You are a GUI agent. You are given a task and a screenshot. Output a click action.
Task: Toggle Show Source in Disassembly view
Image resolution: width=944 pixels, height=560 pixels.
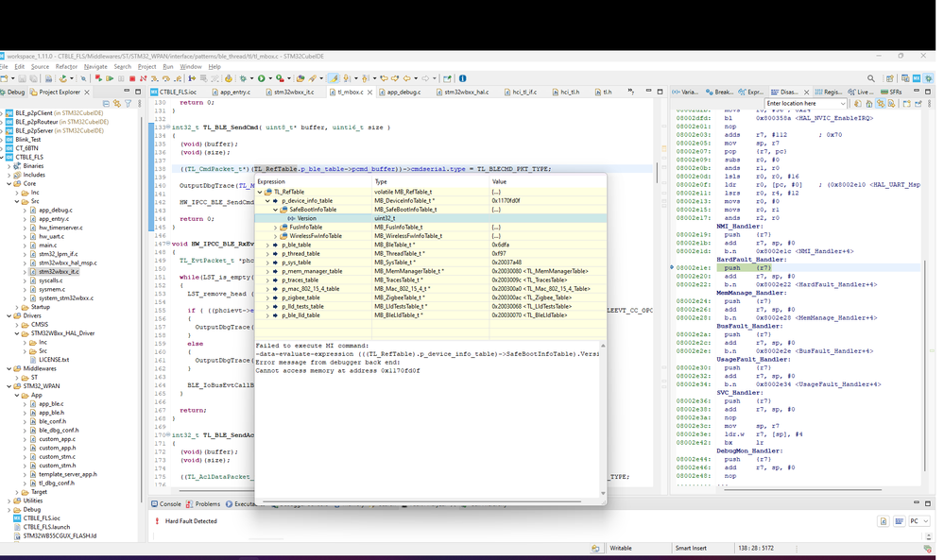(x=892, y=104)
